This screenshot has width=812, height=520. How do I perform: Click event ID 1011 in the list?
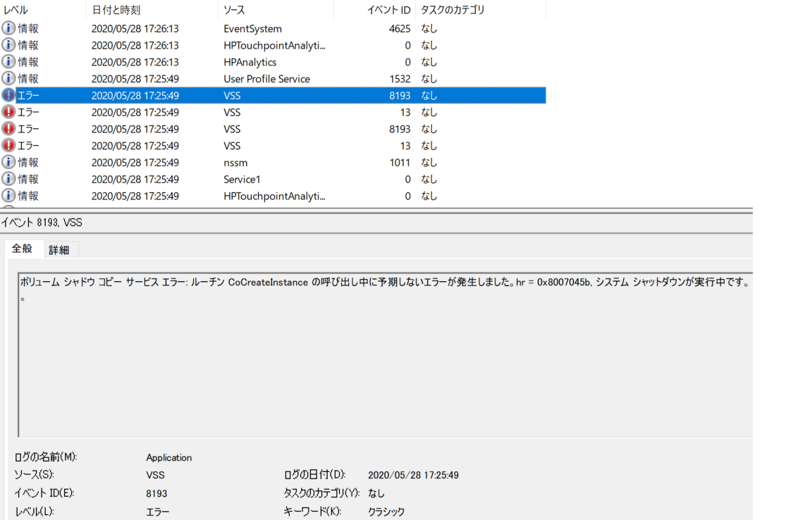[400, 163]
